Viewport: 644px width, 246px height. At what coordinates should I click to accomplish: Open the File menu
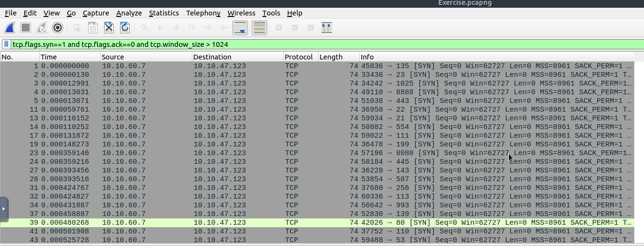click(11, 13)
